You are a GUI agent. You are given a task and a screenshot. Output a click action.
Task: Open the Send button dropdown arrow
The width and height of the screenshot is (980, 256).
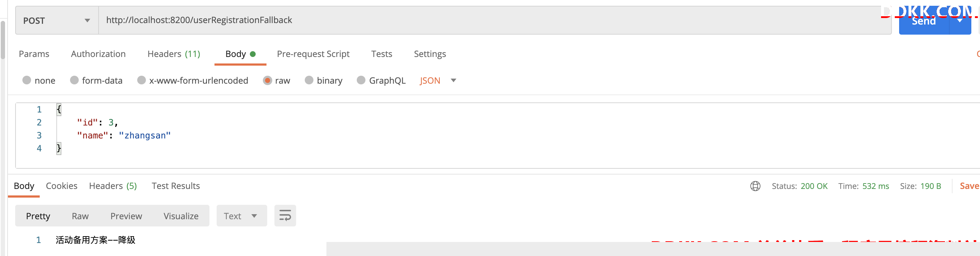(x=960, y=21)
